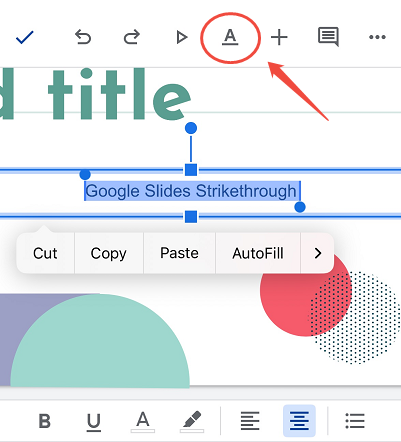Tap the blue checkmark to finish editing
The width and height of the screenshot is (401, 442).
pyautogui.click(x=25, y=37)
